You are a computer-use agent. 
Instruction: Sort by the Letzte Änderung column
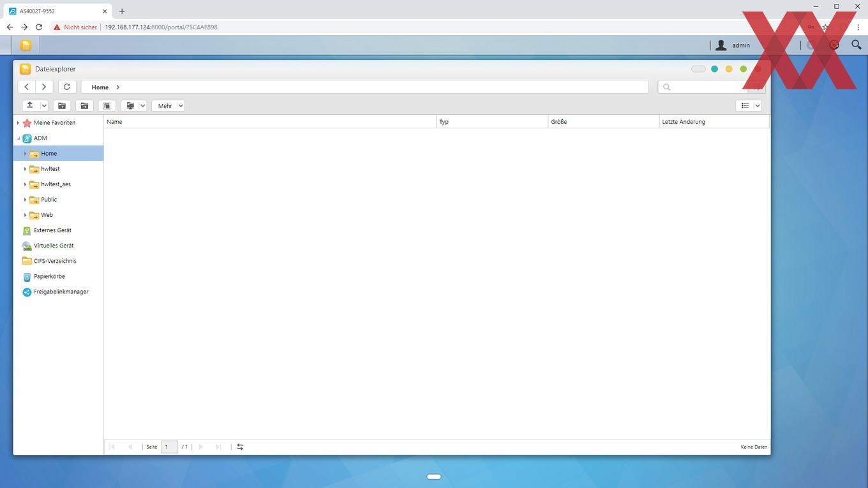[714, 122]
